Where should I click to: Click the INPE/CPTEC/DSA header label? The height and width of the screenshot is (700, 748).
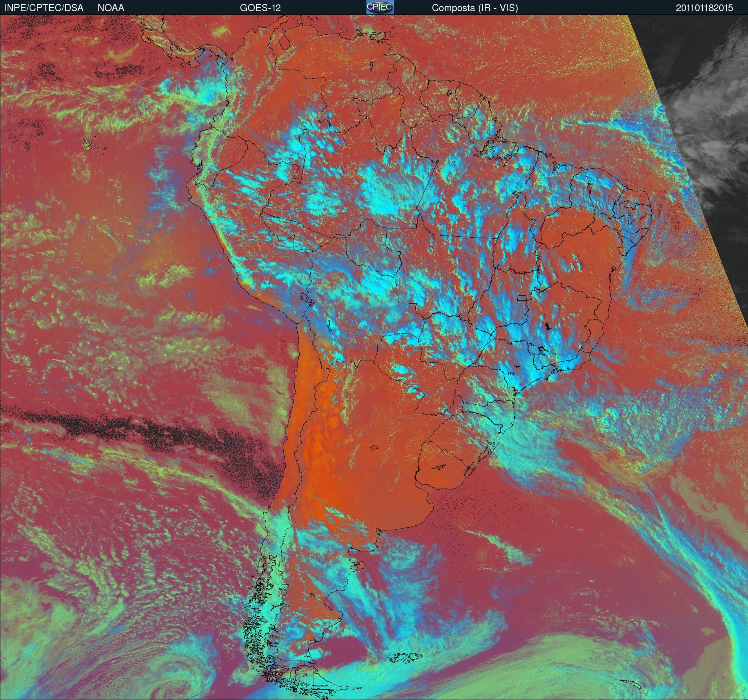tap(44, 8)
